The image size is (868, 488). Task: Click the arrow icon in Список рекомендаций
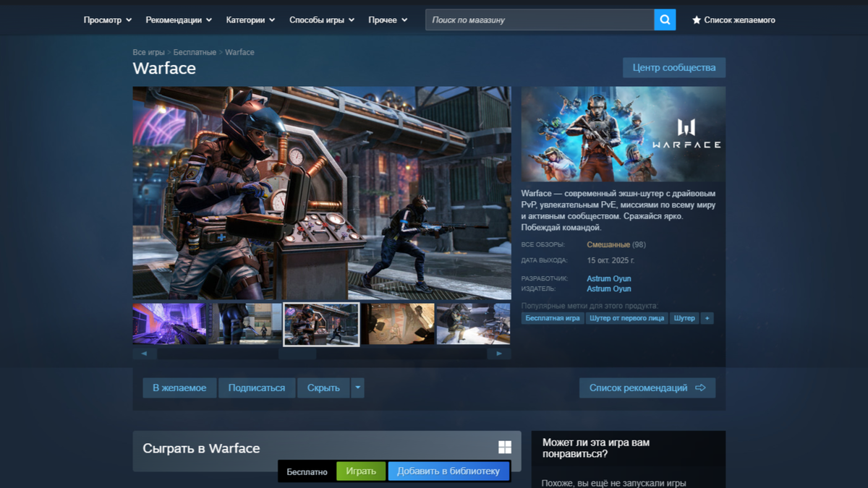700,388
